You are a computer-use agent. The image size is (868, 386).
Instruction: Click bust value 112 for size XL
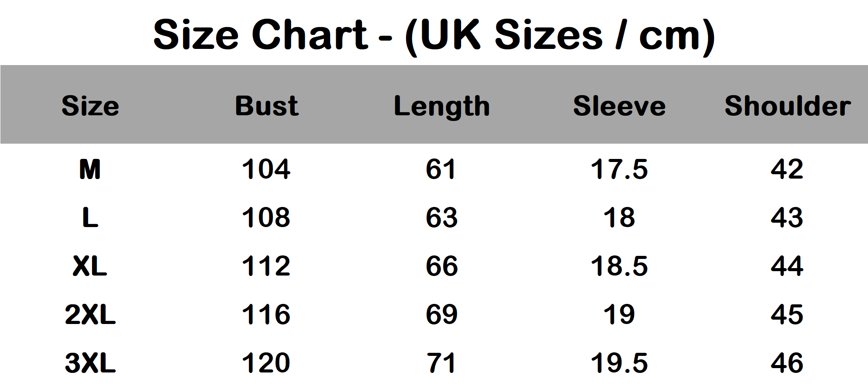(x=266, y=266)
